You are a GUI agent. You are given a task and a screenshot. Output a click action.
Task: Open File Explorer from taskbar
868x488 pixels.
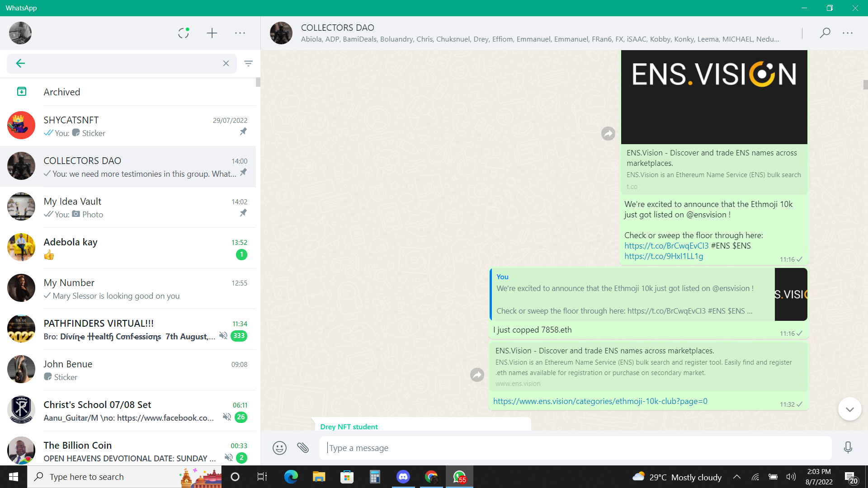[319, 477]
